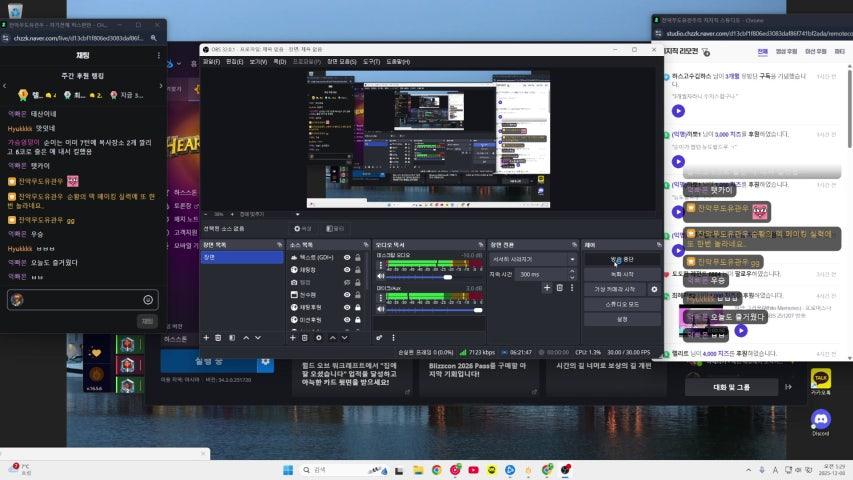Viewport: 853px width, 480px height.
Task: Open the 파일(F) menu in OBS
Action: (x=211, y=61)
